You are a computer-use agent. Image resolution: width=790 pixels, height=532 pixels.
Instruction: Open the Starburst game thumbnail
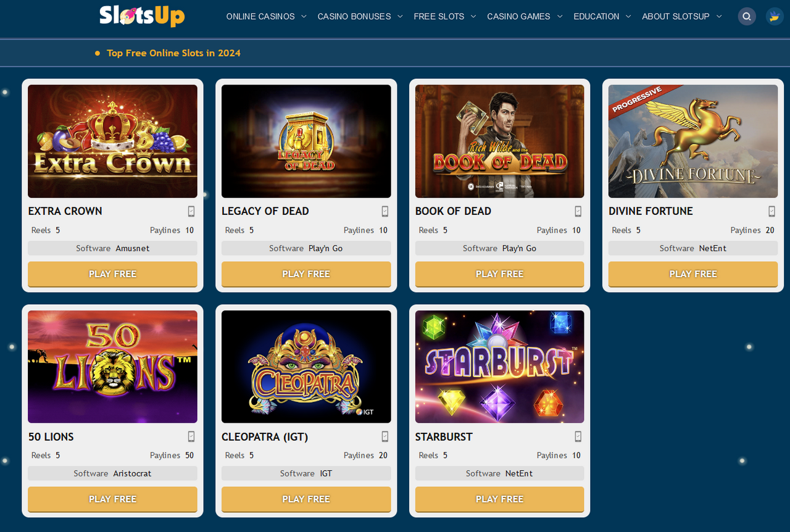click(499, 367)
